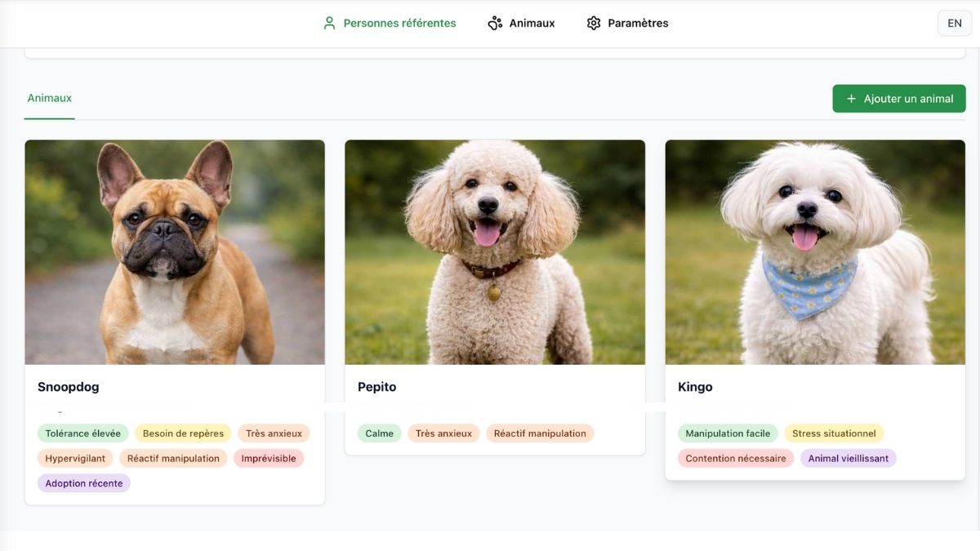Select the underlined Animaux section tab
This screenshot has height=551, width=980.
(49, 97)
